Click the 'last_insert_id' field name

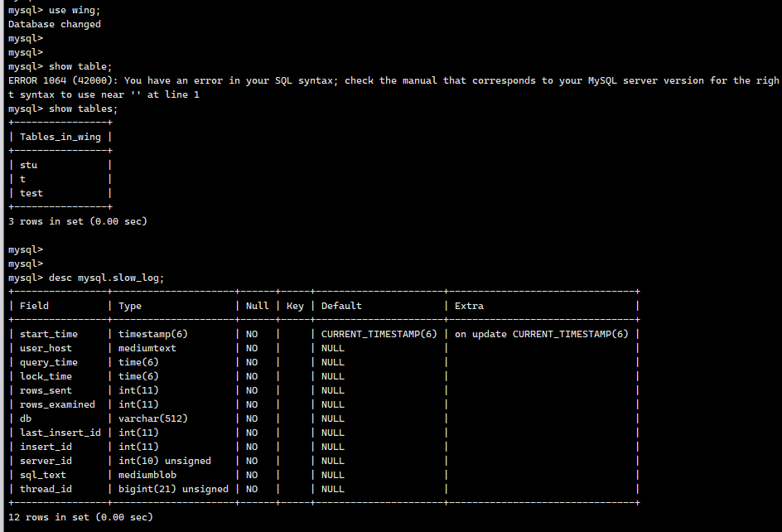click(x=60, y=433)
